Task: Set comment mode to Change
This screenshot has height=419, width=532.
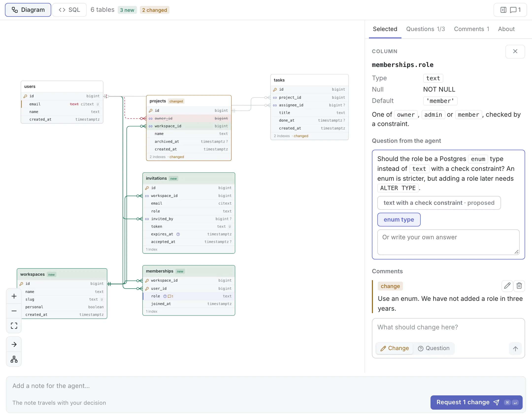Action: (x=395, y=348)
